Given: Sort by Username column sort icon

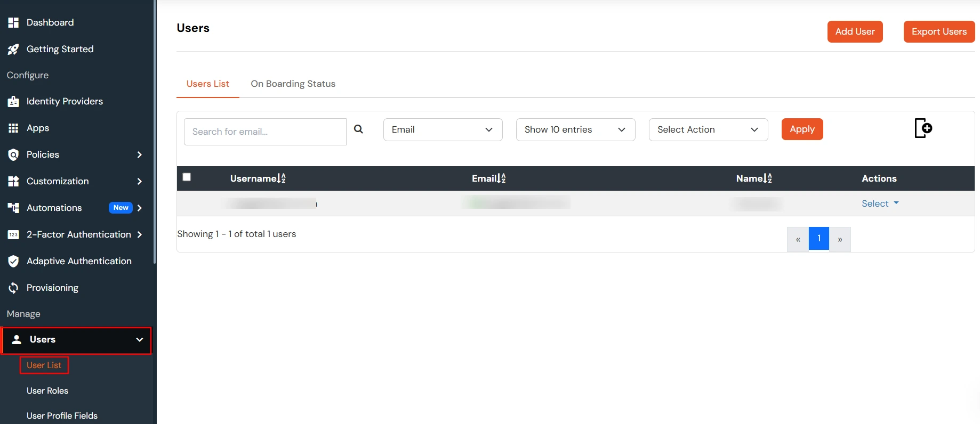Looking at the screenshot, I should (282, 178).
